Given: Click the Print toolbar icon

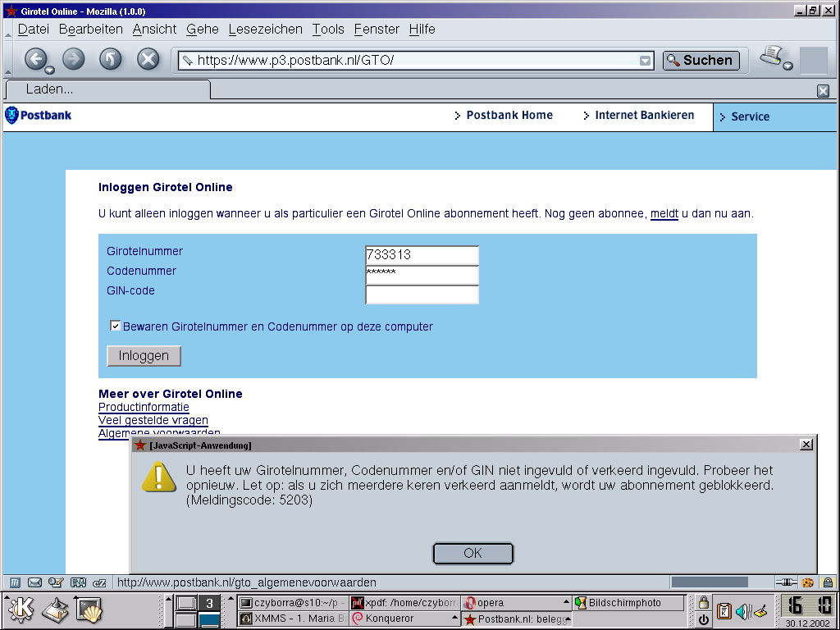Looking at the screenshot, I should click(x=771, y=56).
